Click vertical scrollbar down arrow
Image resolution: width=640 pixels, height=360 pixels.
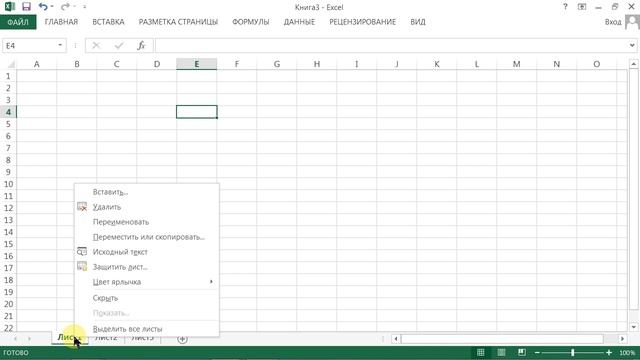coord(633,327)
